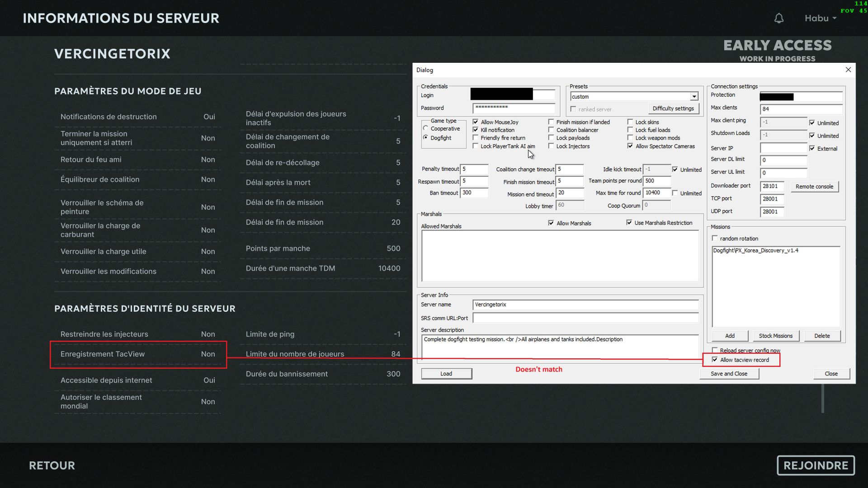Toggle Allow MouseJoy checkbox

(x=476, y=122)
